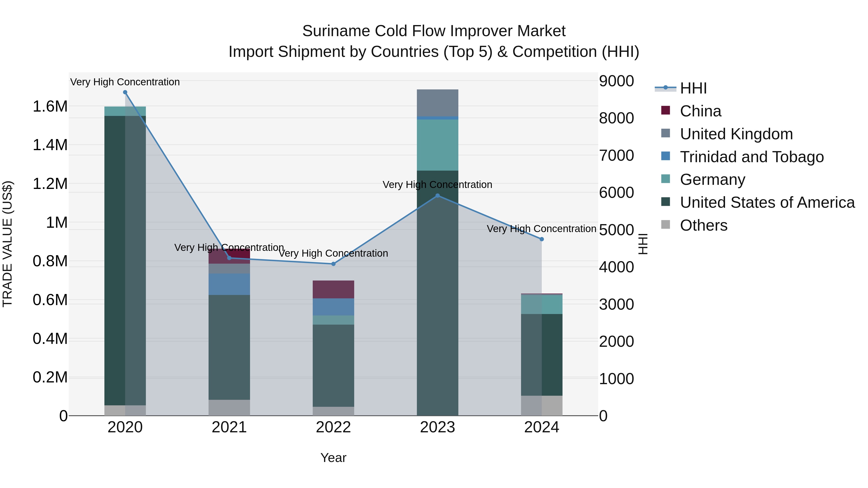Click the 2022 China bar segment
This screenshot has height=488, width=868.
pos(334,290)
